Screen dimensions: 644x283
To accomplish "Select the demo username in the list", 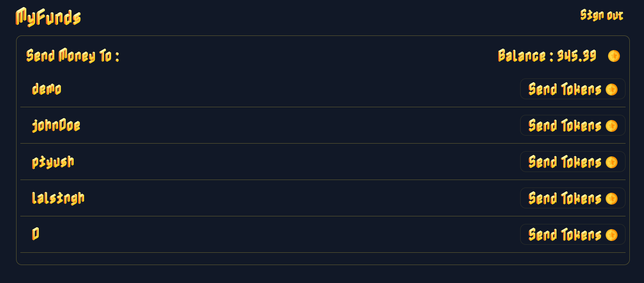I will (46, 89).
